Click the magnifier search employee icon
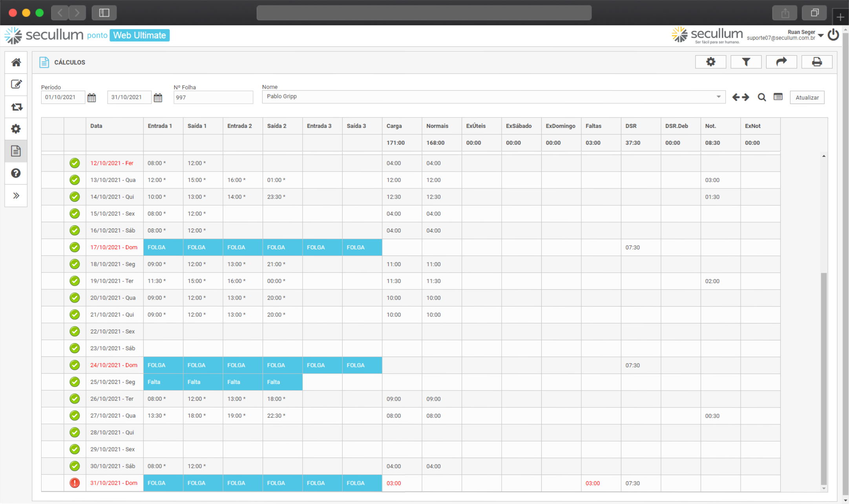Viewport: 849px width, 504px height. (x=761, y=97)
